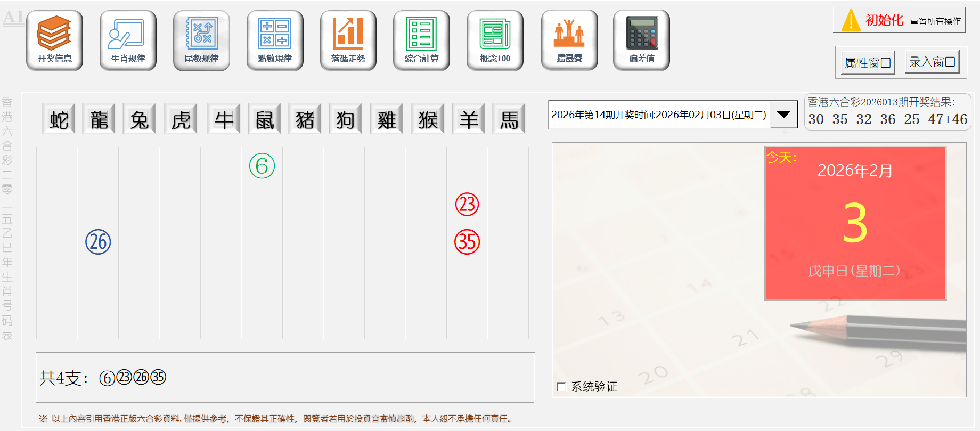Image resolution: width=980 pixels, height=431 pixels.
Task: Open the 擂臺賽 podium icon
Action: pos(569,40)
